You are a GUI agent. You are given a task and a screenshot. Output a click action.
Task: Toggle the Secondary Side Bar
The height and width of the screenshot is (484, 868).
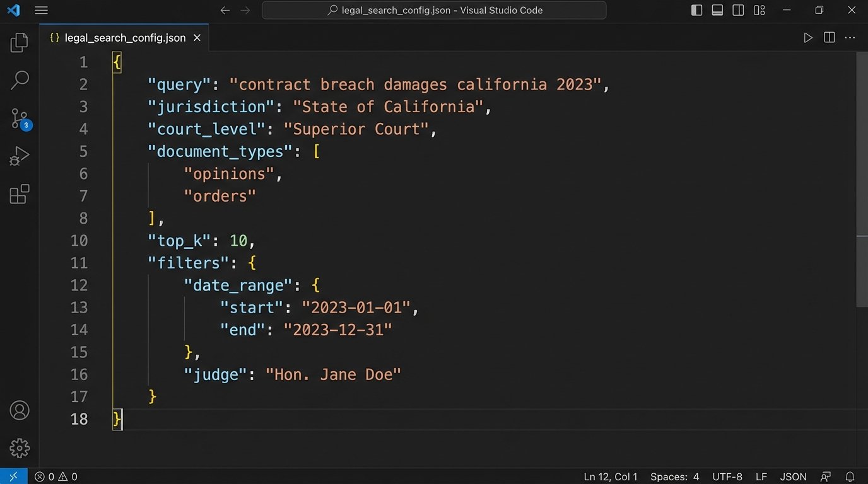(x=738, y=10)
